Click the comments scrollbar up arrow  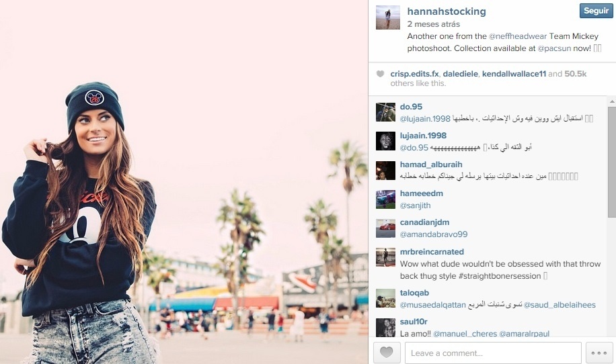612,101
